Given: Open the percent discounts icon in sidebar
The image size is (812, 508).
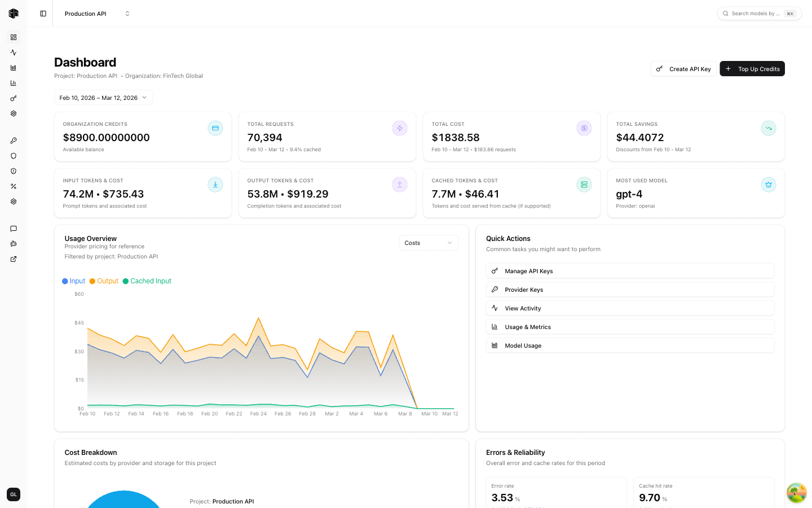Looking at the screenshot, I should point(14,186).
